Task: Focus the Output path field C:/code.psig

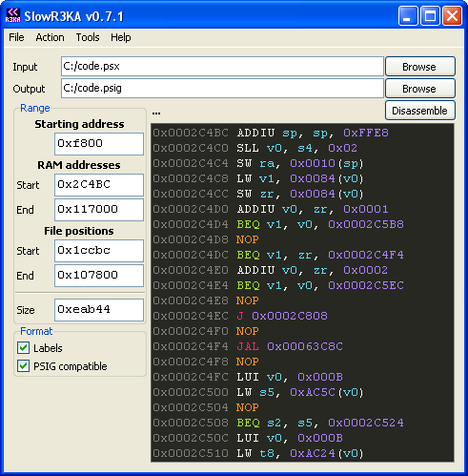Action: point(222,89)
